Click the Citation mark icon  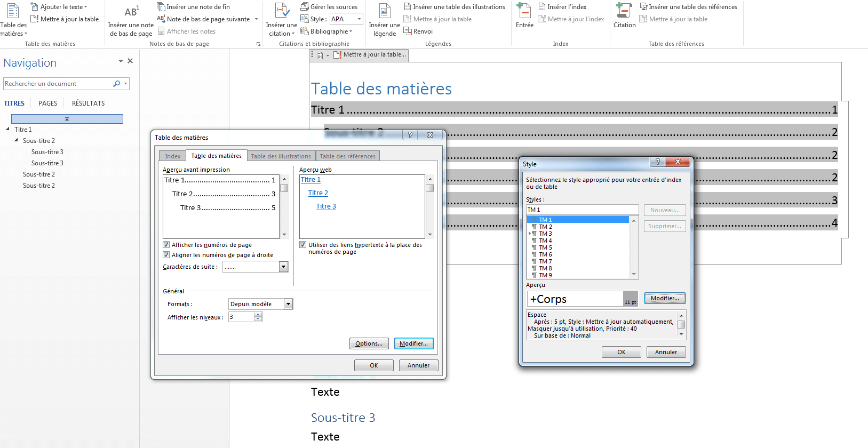coord(624,10)
